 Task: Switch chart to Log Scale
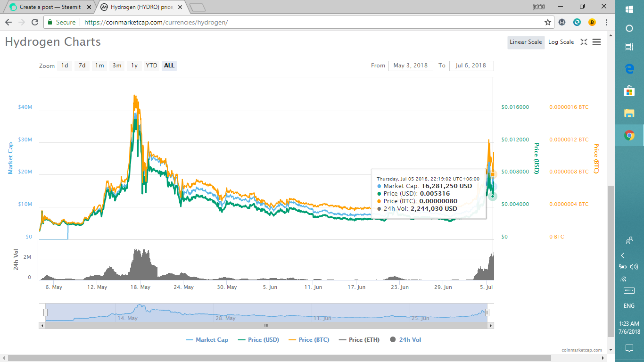pos(561,42)
